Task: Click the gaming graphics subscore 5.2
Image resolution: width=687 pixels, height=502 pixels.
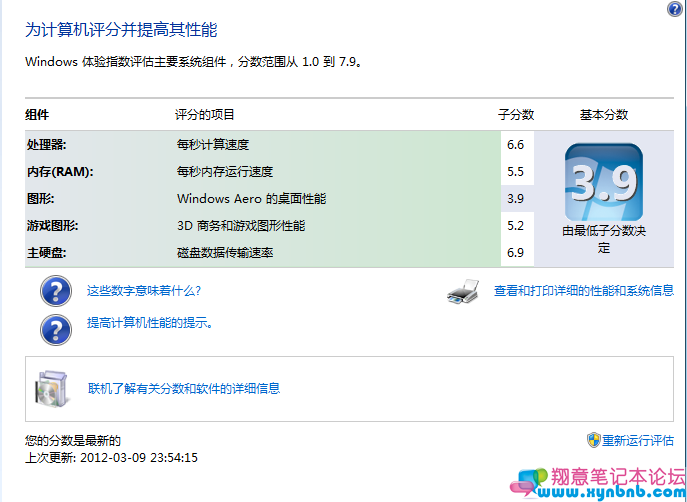Action: coord(515,226)
